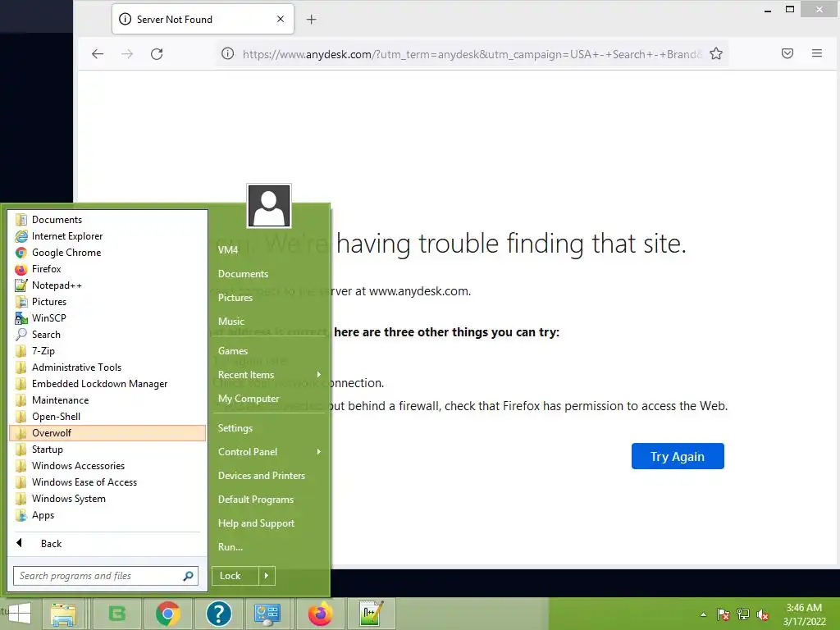Open Default Programs
This screenshot has width=840, height=630.
pos(269,500)
